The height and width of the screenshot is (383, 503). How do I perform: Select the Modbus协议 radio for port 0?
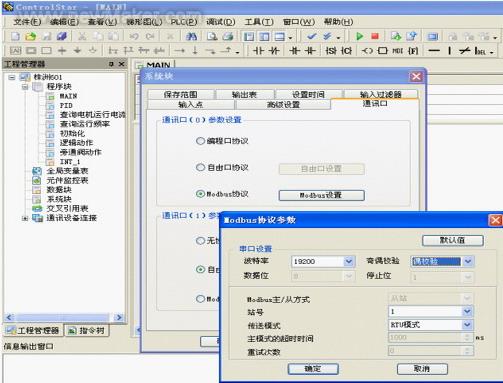pos(200,194)
